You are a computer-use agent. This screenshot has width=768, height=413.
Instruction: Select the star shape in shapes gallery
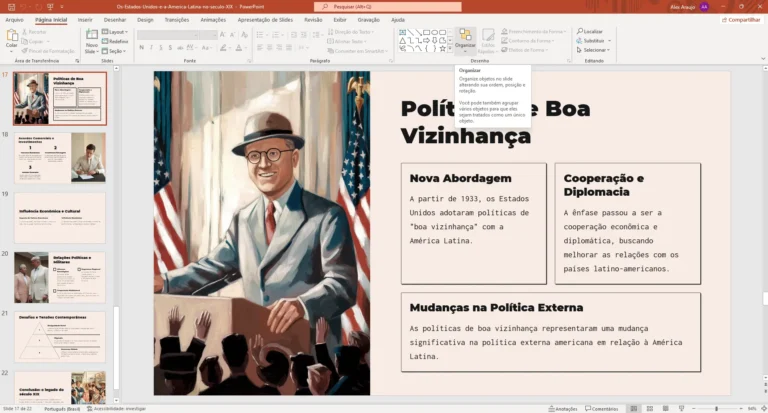click(x=442, y=49)
